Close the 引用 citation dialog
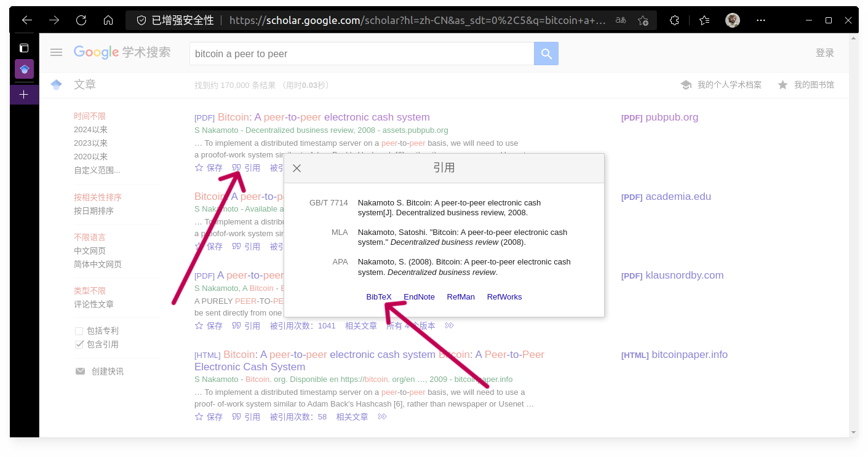 [297, 168]
